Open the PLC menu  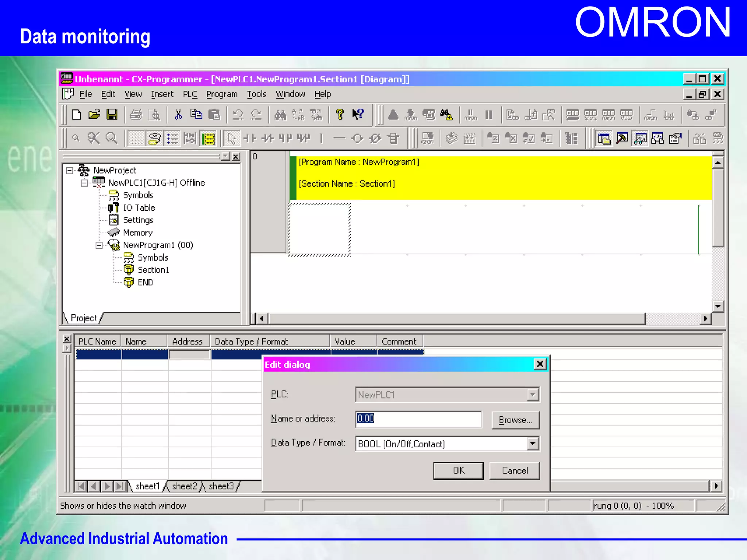click(190, 94)
